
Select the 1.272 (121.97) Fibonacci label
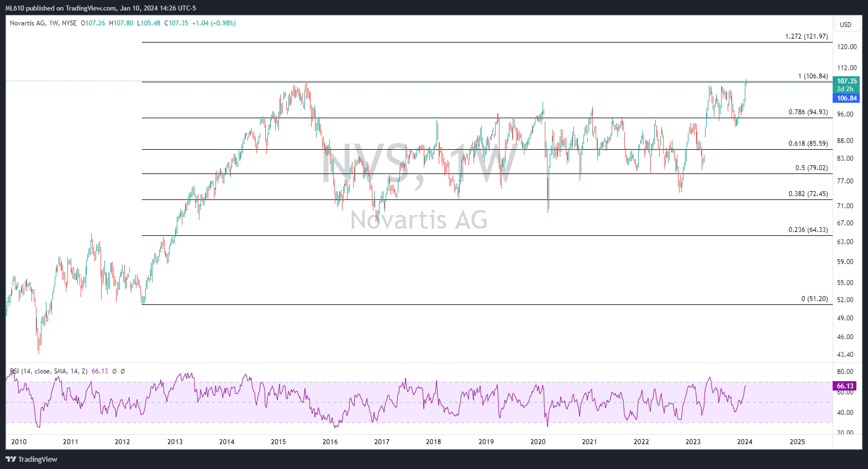(x=807, y=36)
